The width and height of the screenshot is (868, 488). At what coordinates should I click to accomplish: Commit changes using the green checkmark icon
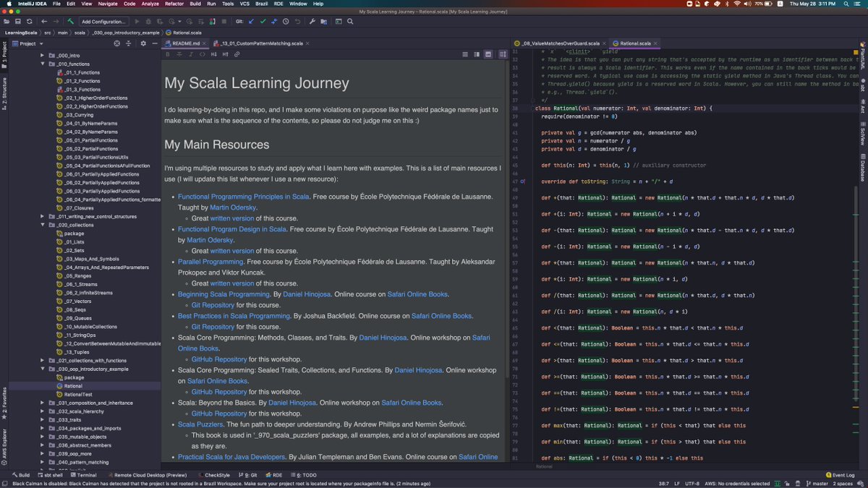click(x=263, y=22)
